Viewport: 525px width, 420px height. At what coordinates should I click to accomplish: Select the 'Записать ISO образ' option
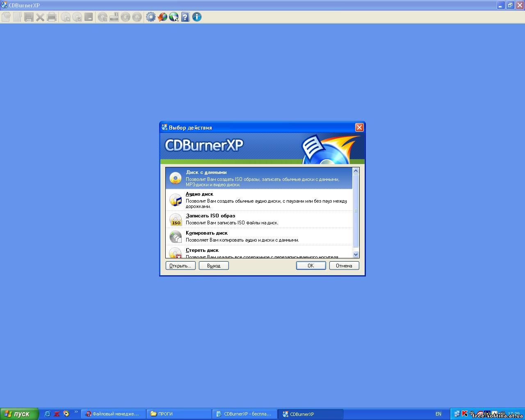point(259,219)
